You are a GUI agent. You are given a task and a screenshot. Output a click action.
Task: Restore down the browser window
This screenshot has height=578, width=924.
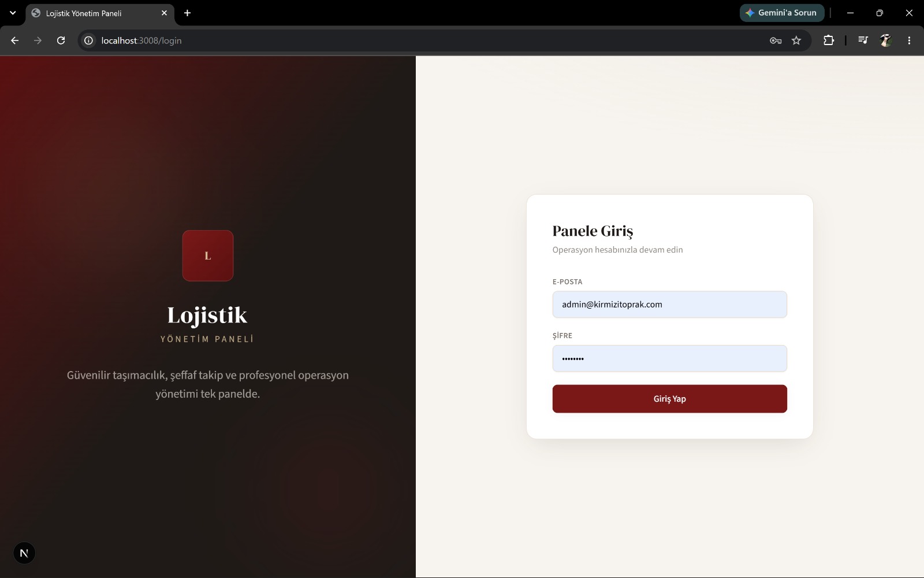point(880,13)
